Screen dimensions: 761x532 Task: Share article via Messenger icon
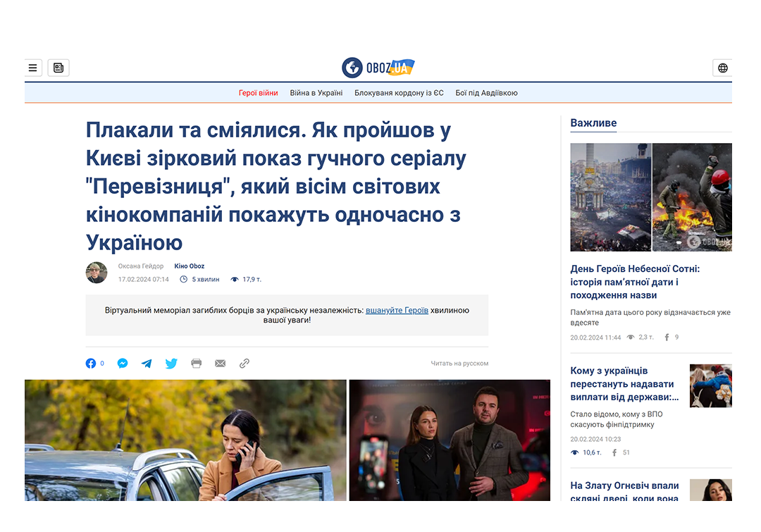coord(123,364)
